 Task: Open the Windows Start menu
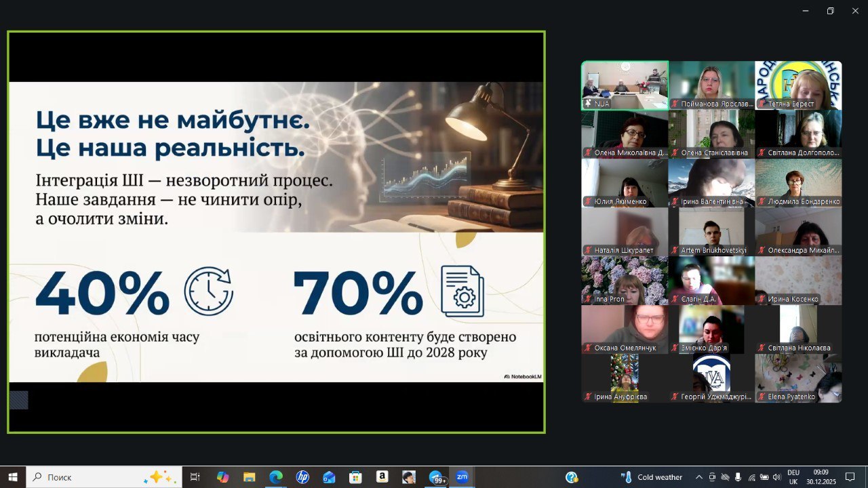13,477
